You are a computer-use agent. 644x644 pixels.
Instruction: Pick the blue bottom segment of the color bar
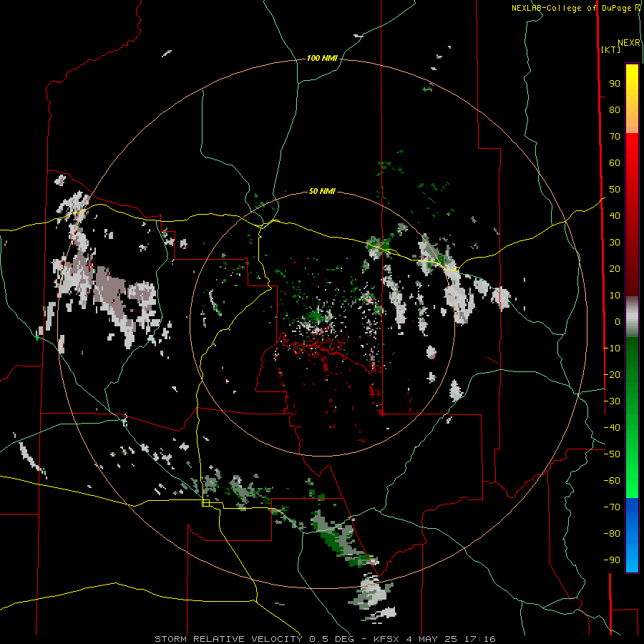(632, 535)
